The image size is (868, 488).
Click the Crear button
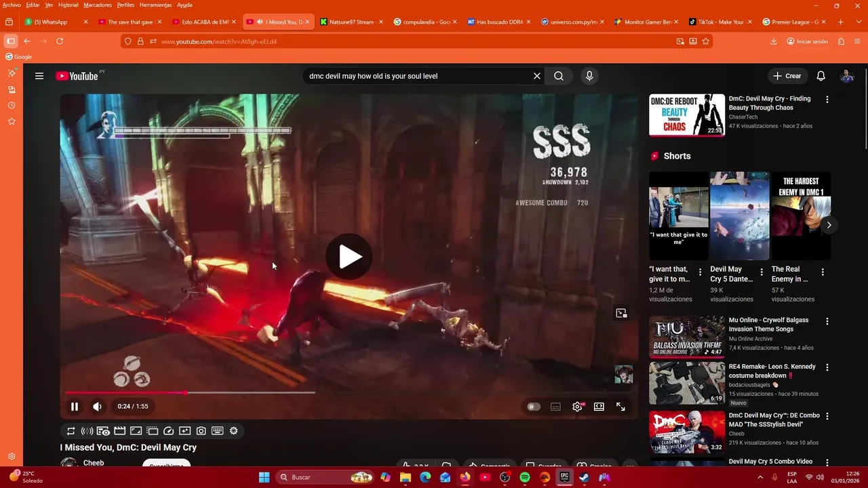(x=787, y=76)
